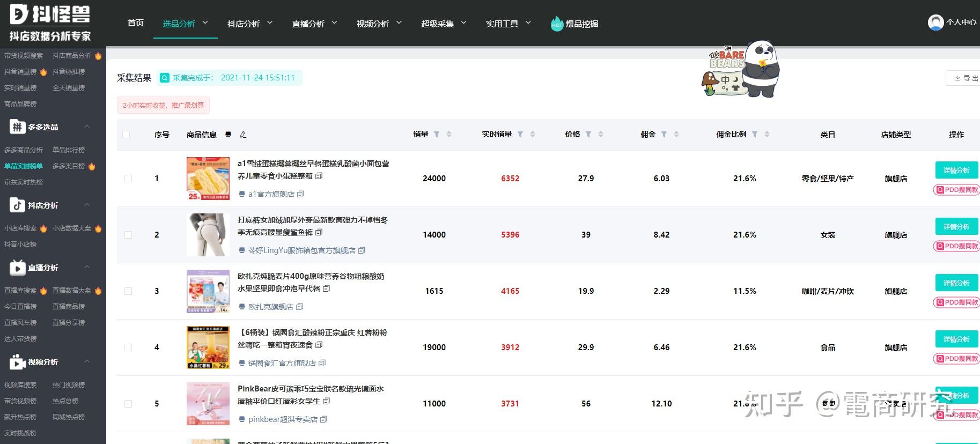Copy title of 锅圈食汇酸辣粉 product
Image resolution: width=980 pixels, height=444 pixels.
pyautogui.click(x=319, y=345)
